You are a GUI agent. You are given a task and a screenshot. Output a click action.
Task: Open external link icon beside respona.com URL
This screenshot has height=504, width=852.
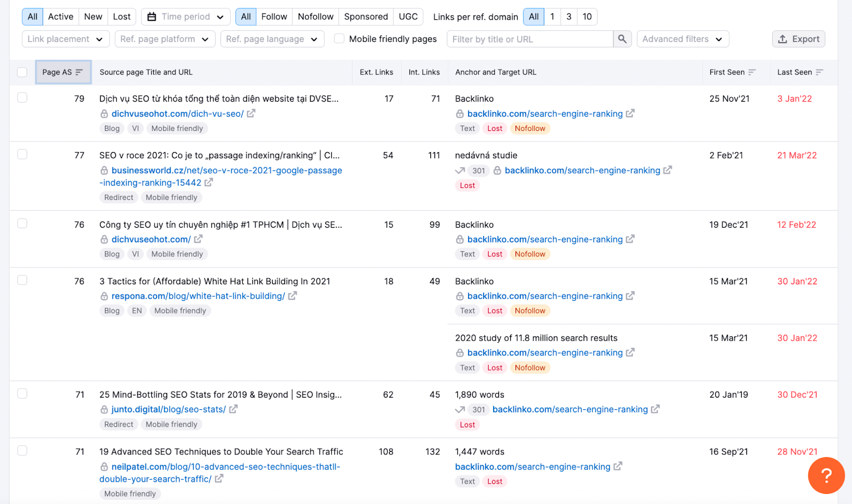coord(292,296)
